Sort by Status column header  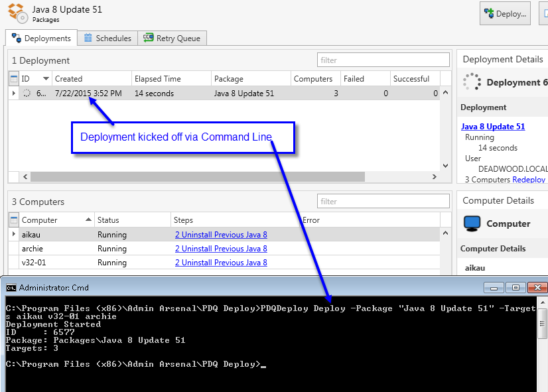coord(133,220)
